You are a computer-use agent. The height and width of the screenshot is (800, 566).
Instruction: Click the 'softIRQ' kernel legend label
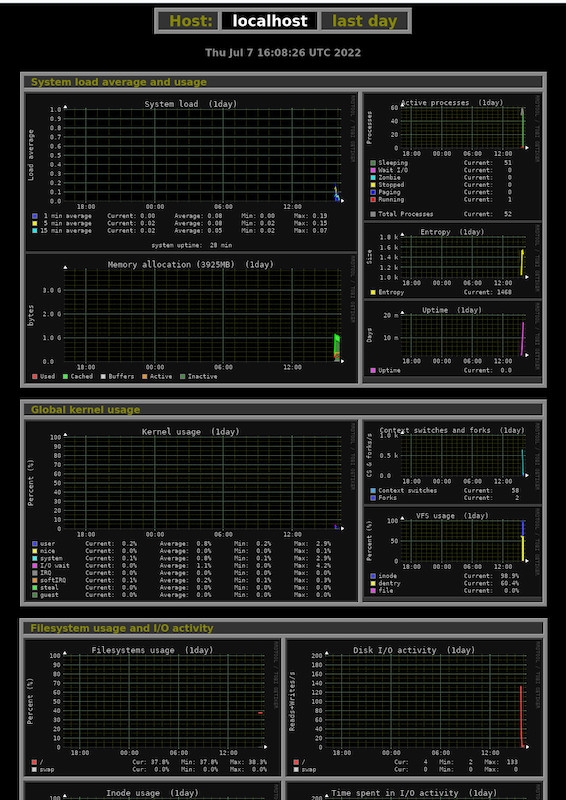pos(53,580)
